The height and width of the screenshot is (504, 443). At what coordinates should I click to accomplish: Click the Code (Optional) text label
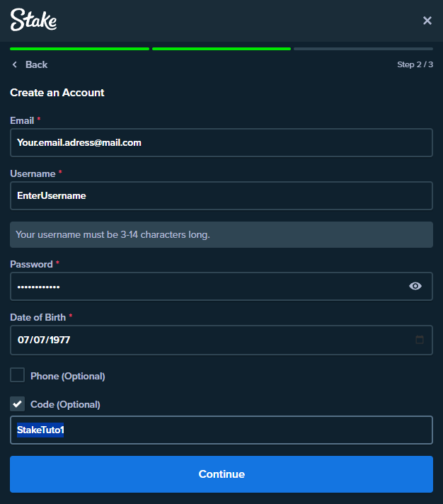click(x=65, y=404)
